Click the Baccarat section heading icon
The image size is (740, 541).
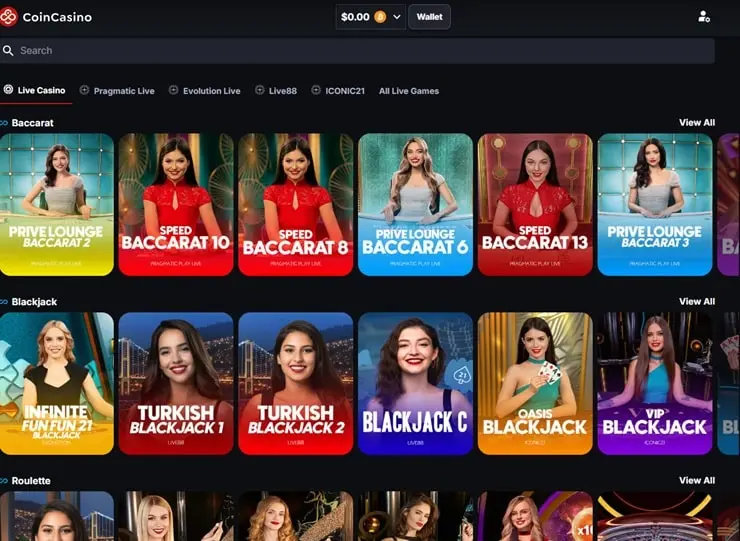(x=4, y=123)
